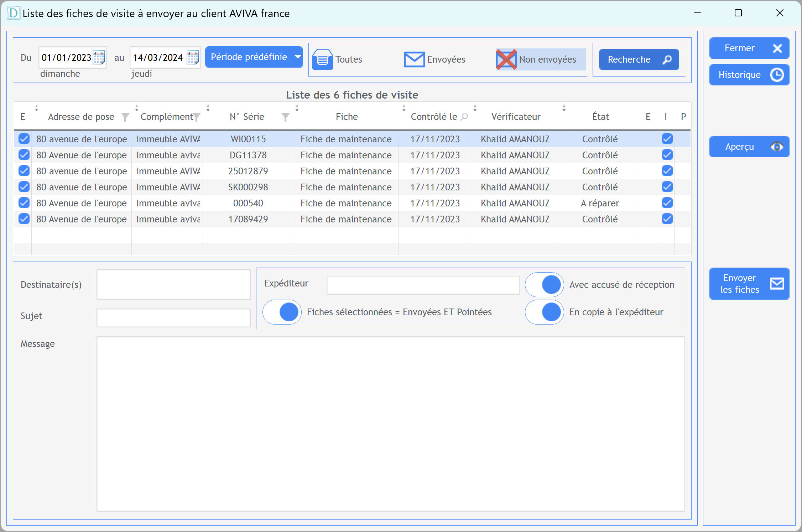Image resolution: width=802 pixels, height=532 pixels.
Task: Disable the En copie à l'expéditeur switch
Action: pyautogui.click(x=544, y=312)
